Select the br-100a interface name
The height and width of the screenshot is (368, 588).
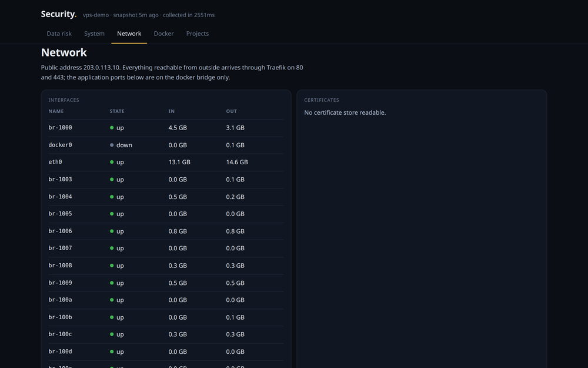[60, 300]
